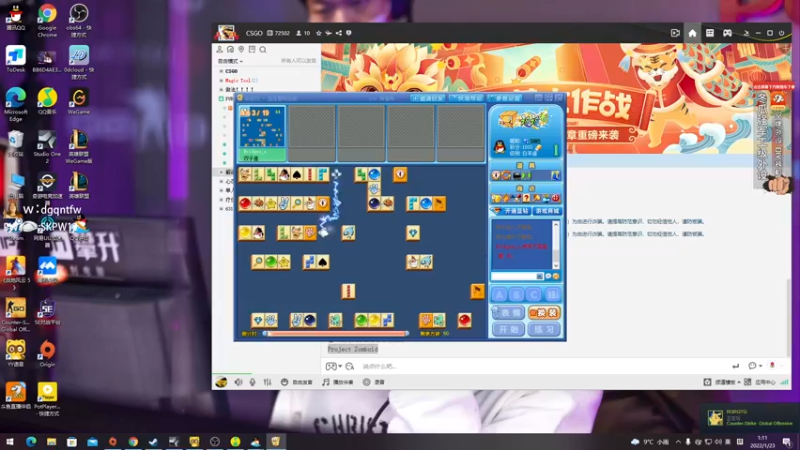Click the red flower gift icon in chat bar
This screenshot has height=450, width=800.
[x=772, y=365]
